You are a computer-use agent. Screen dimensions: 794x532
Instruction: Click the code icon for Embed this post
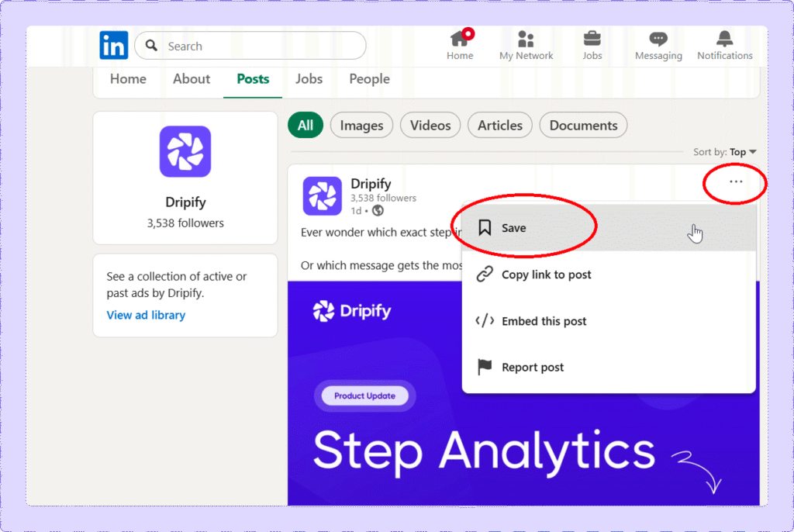click(485, 320)
